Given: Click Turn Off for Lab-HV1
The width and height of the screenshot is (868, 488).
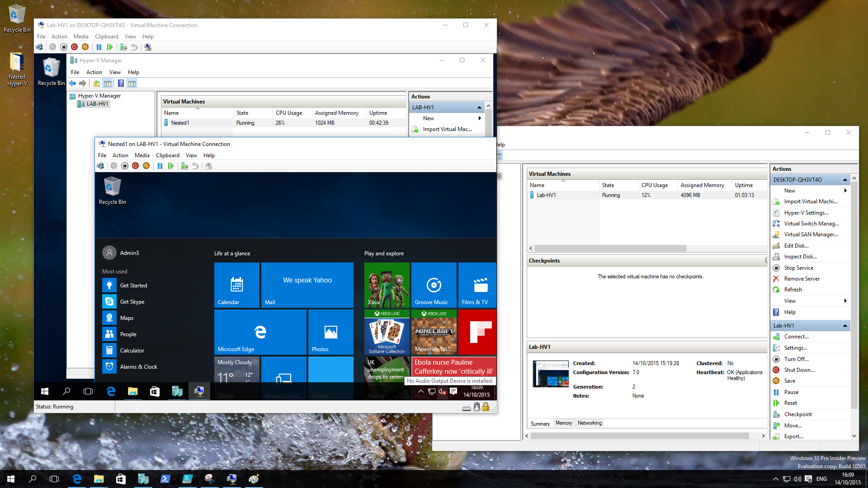Looking at the screenshot, I should click(x=797, y=359).
